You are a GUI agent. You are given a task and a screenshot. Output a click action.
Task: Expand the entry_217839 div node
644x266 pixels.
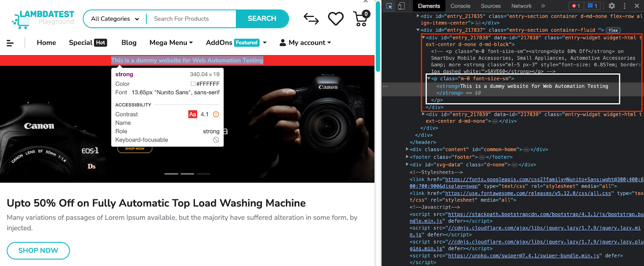pyautogui.click(x=423, y=114)
